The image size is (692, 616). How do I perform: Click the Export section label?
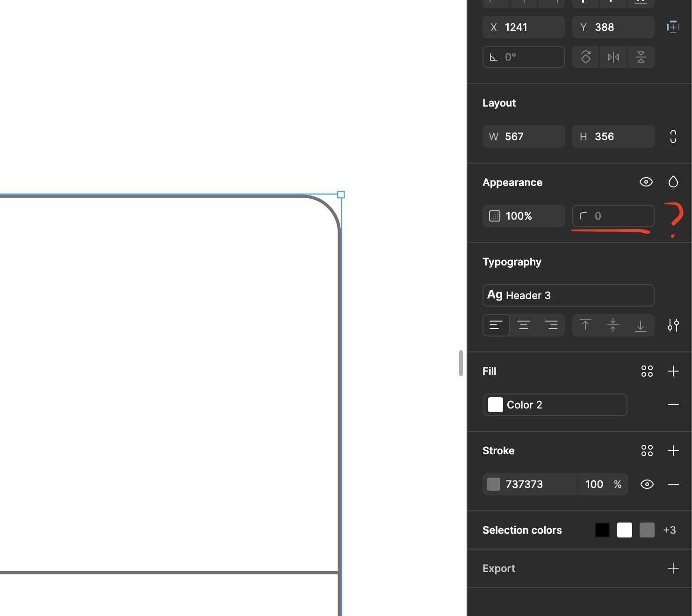[x=498, y=568]
